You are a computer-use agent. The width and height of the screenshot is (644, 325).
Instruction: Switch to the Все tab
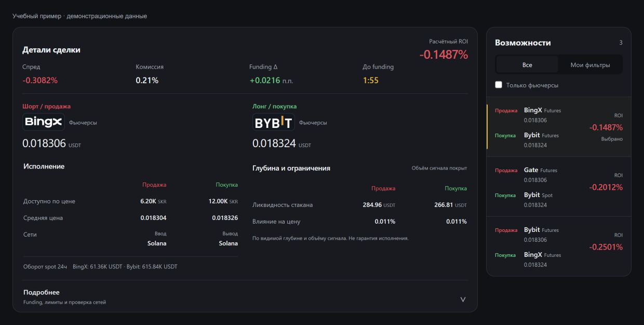(527, 65)
